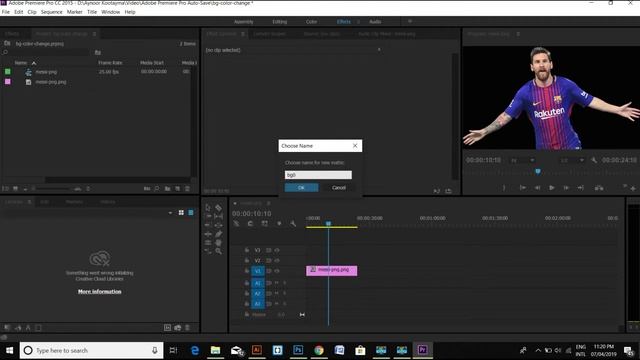Solo audio track A1

pyautogui.click(x=284, y=283)
